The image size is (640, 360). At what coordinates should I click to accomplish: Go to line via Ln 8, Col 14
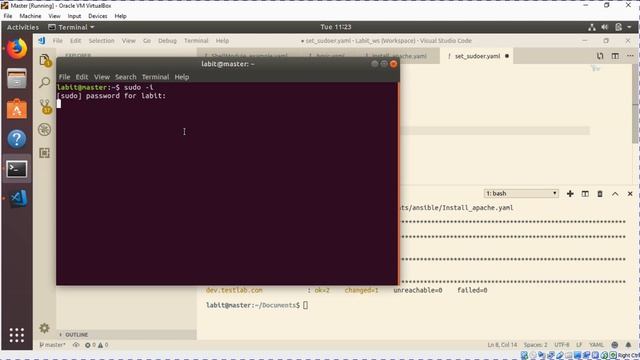coord(502,345)
